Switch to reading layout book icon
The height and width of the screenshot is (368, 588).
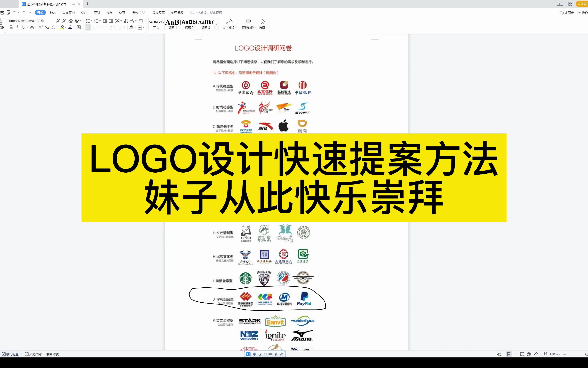(522, 354)
